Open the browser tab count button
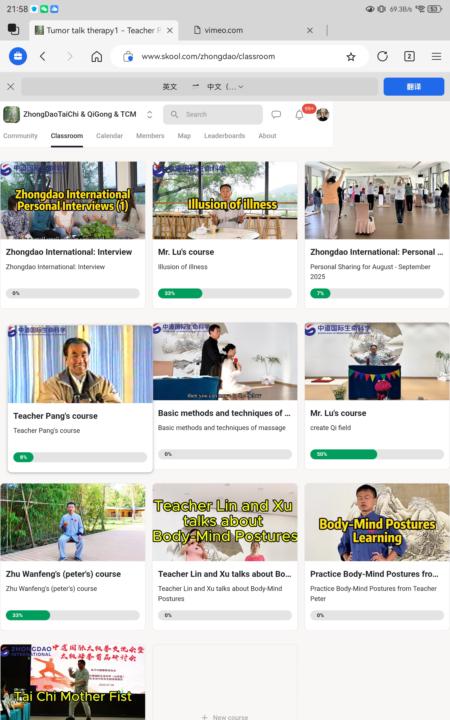Screen dimensions: 450x720 click(x=409, y=56)
